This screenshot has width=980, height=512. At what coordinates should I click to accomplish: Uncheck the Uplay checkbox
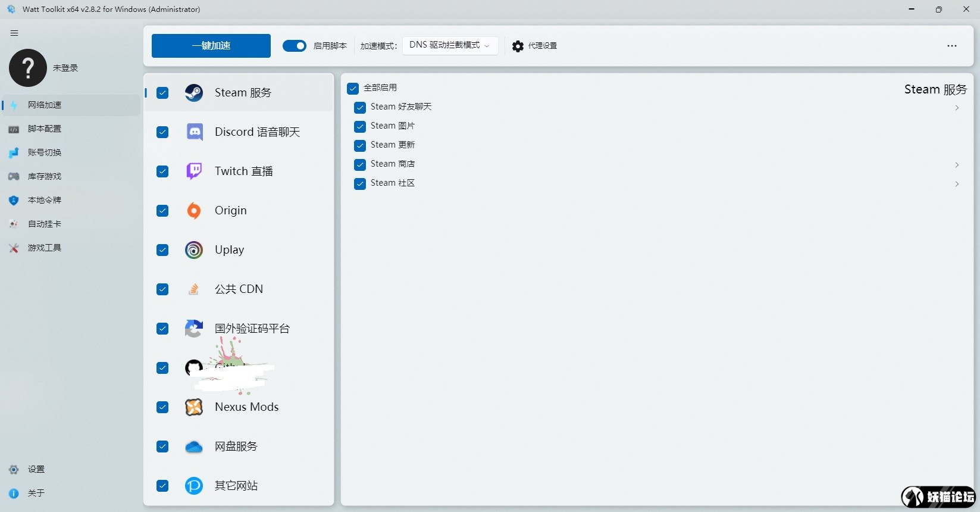pyautogui.click(x=162, y=250)
